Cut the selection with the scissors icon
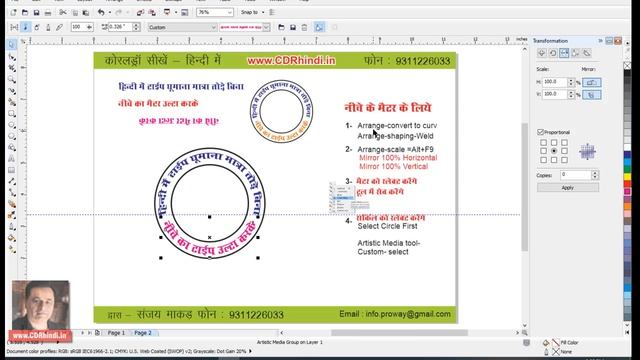The height and width of the screenshot is (360, 640). (63, 13)
